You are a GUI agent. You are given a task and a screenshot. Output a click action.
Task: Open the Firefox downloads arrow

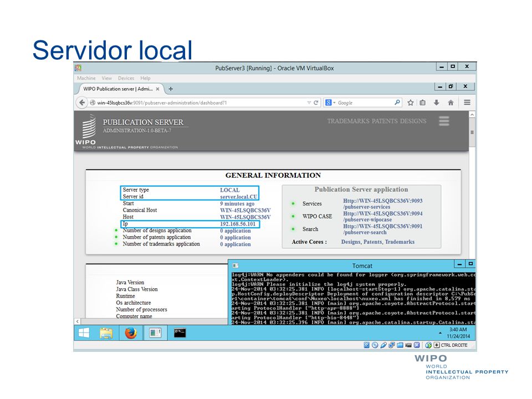point(437,103)
